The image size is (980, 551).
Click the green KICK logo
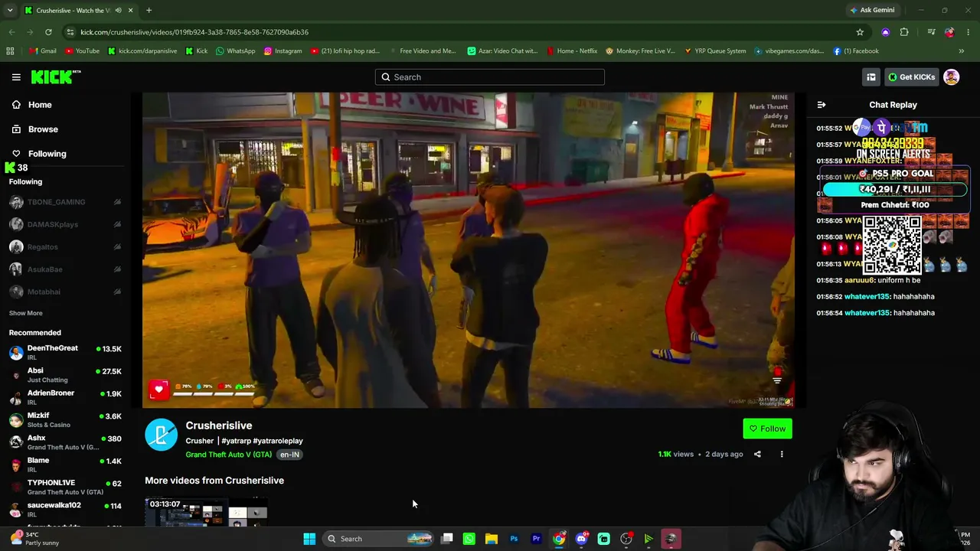pyautogui.click(x=56, y=77)
